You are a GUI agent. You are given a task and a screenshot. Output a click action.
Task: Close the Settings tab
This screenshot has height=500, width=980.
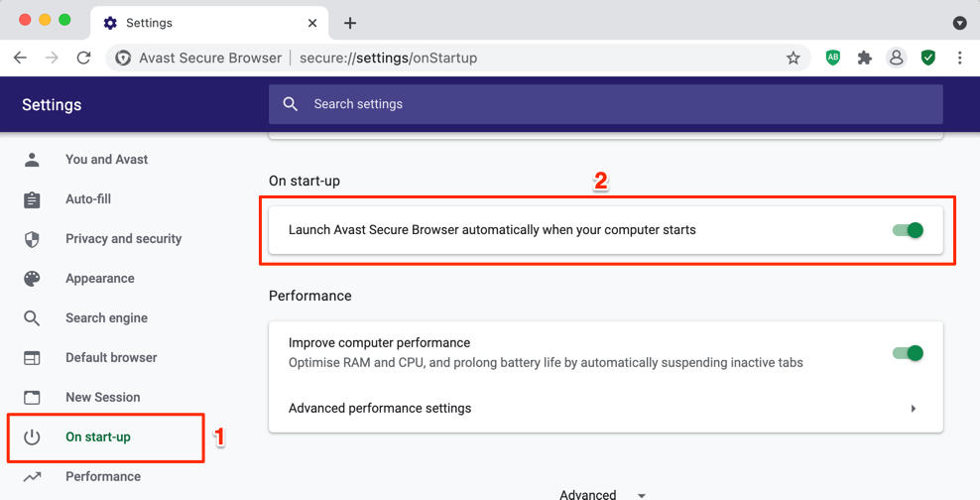(x=313, y=23)
